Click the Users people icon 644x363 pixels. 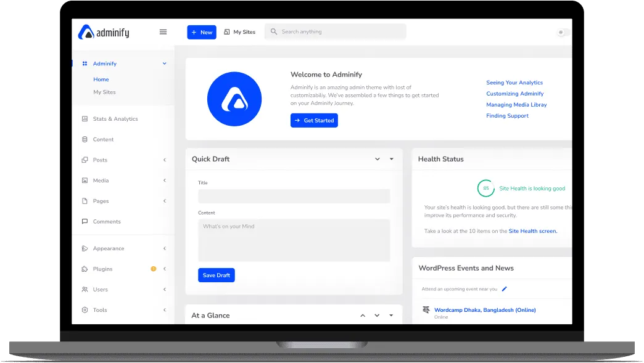point(85,290)
